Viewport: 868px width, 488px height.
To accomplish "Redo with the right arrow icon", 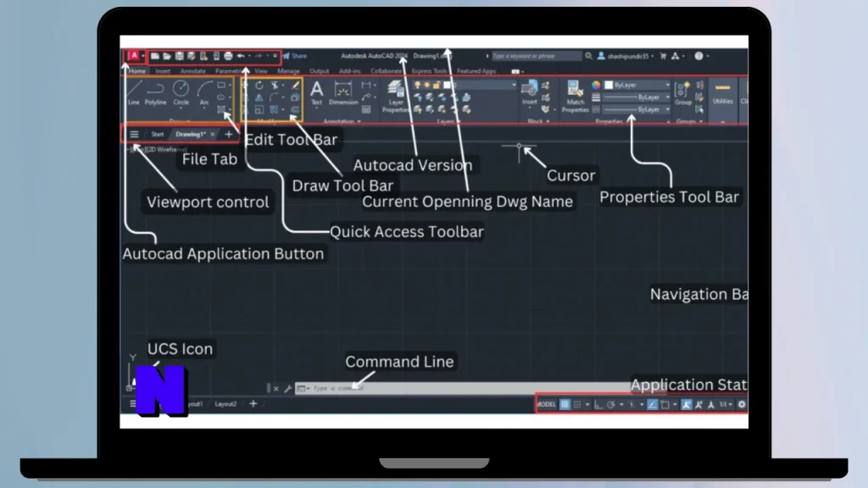I will [x=259, y=56].
